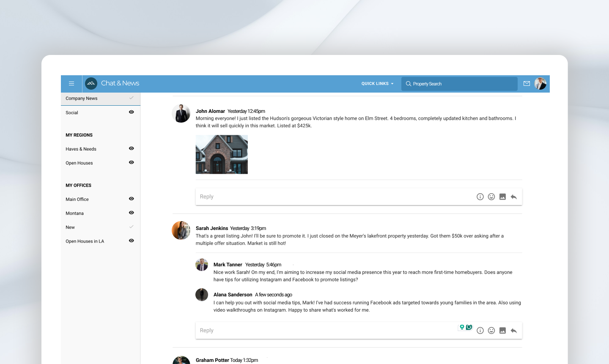This screenshot has width=609, height=364.
Task: Toggle visibility eye for Open Houses in LA
Action: point(132,241)
